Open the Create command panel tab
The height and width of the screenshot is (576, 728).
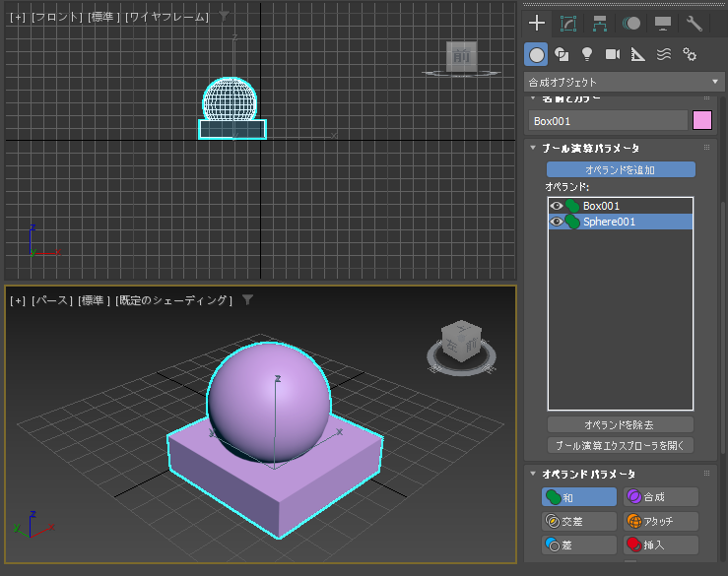[x=537, y=23]
